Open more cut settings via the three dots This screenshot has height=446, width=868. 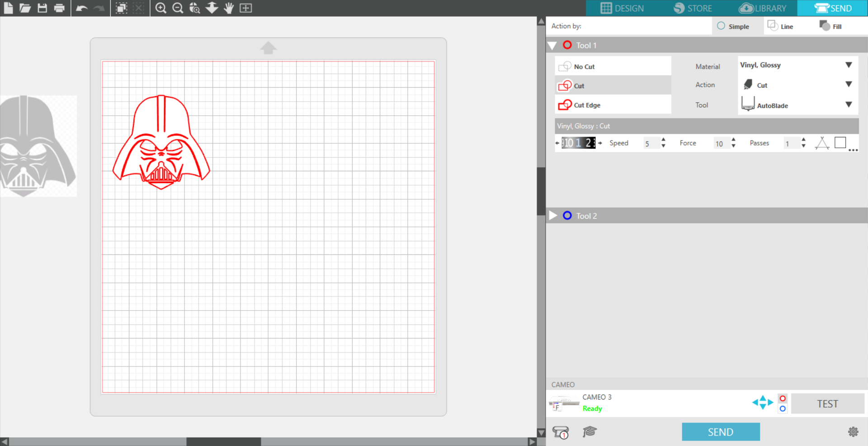coord(853,150)
